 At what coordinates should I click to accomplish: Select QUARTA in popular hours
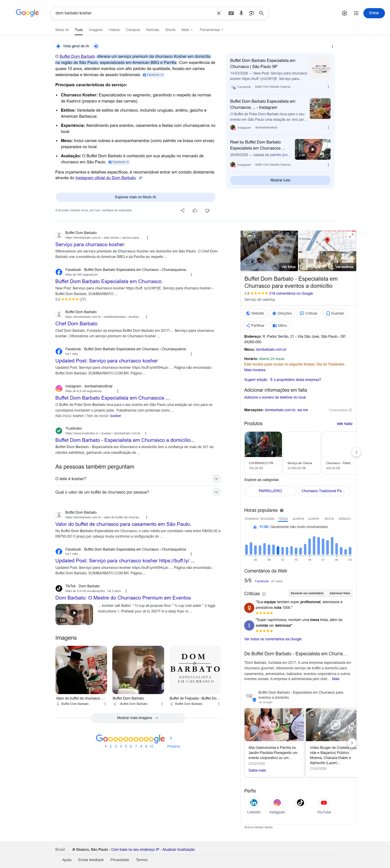298,519
